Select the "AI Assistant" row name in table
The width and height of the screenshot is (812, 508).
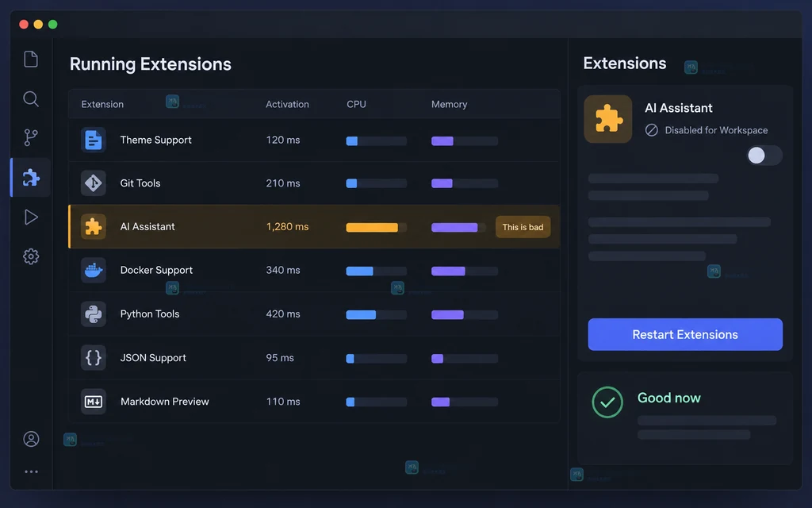pos(147,226)
